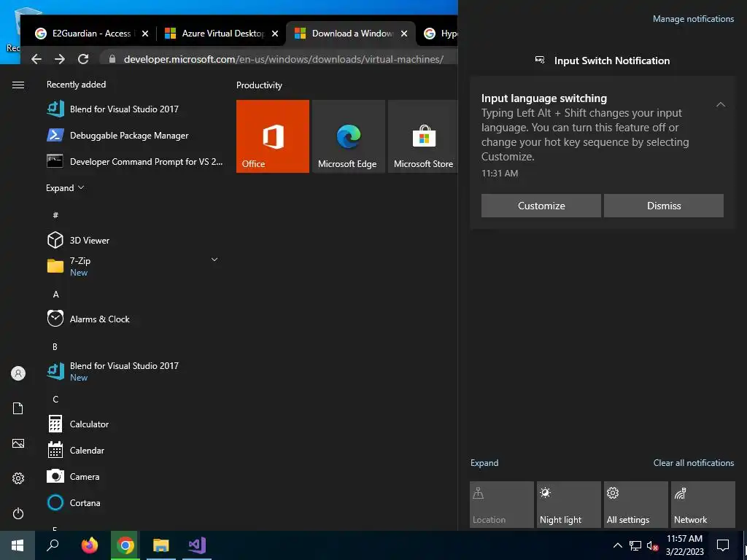Click the Power icon in the Start sidebar
Image resolution: width=747 pixels, height=560 pixels.
18,513
